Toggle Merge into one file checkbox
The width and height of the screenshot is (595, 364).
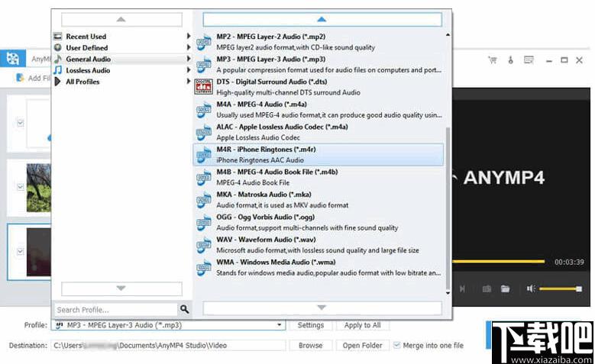tap(396, 345)
